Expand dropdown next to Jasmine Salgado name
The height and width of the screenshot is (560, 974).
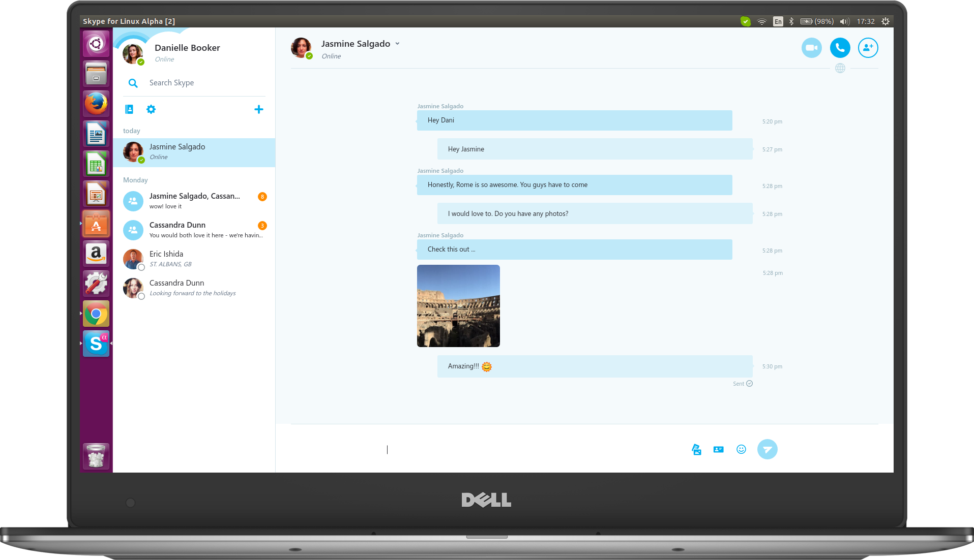tap(397, 44)
